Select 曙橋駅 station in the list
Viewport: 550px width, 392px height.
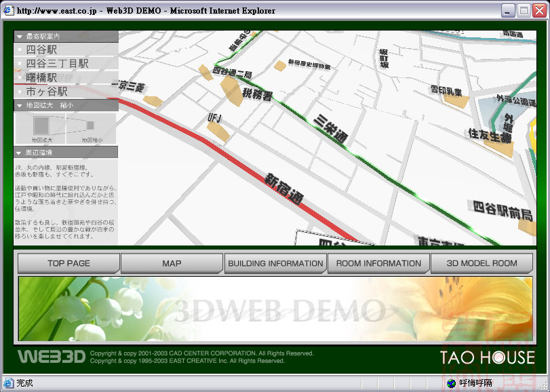coord(66,77)
